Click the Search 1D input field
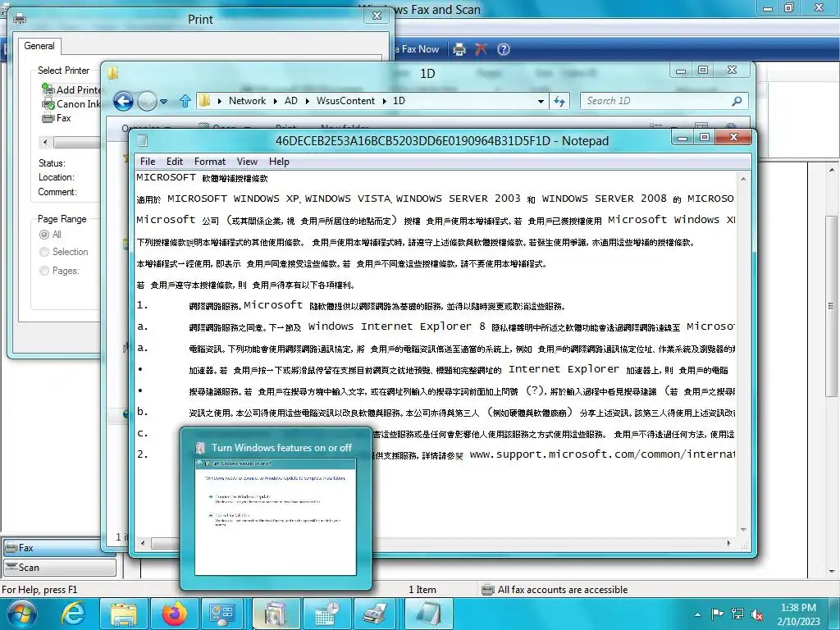 coord(655,101)
